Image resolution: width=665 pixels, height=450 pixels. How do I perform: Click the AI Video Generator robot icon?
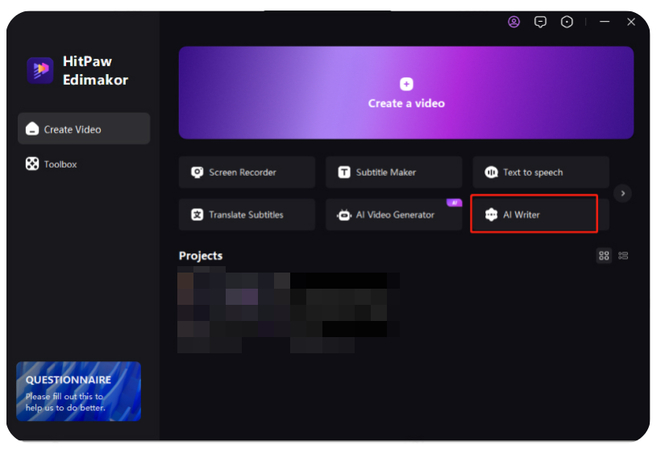344,215
